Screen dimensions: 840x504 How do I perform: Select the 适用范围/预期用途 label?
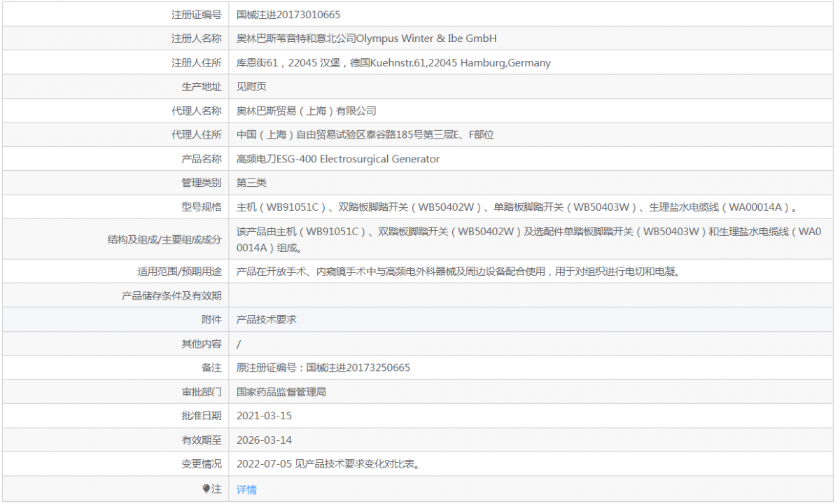point(179,272)
